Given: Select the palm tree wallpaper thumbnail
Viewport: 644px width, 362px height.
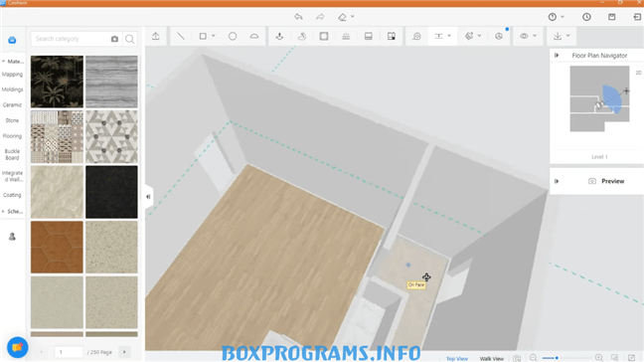Looking at the screenshot, I should (57, 82).
